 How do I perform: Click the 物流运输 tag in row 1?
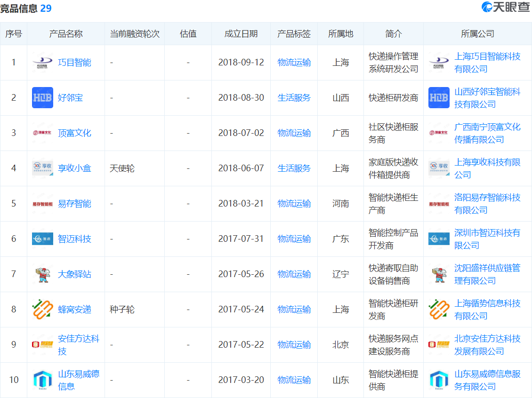tap(294, 63)
